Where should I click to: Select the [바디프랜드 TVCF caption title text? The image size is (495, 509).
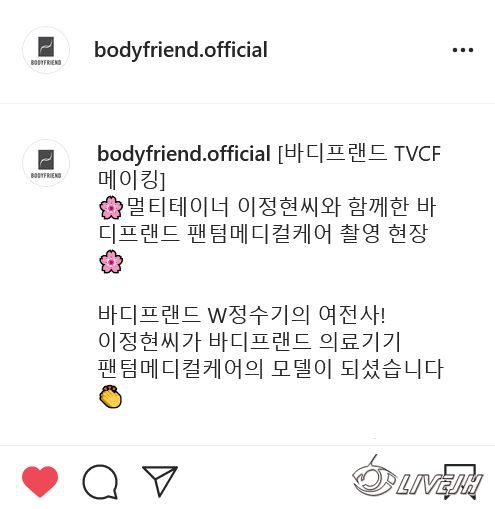(359, 154)
